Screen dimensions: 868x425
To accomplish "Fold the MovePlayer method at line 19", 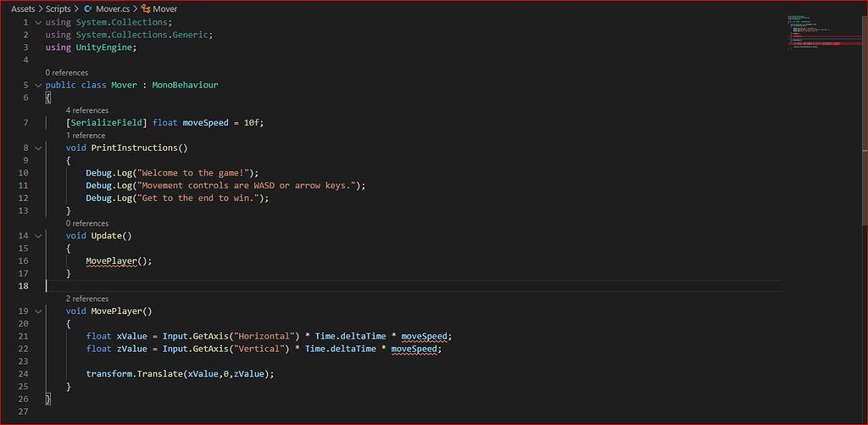I will (38, 310).
